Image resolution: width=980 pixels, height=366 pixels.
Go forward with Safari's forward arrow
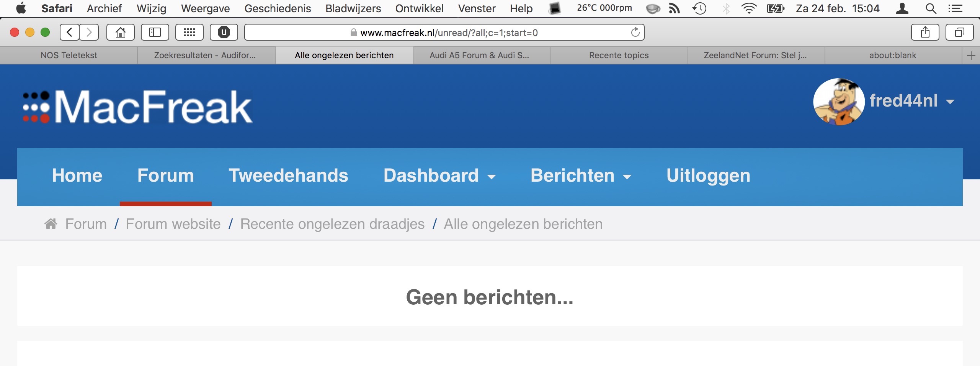(x=89, y=32)
